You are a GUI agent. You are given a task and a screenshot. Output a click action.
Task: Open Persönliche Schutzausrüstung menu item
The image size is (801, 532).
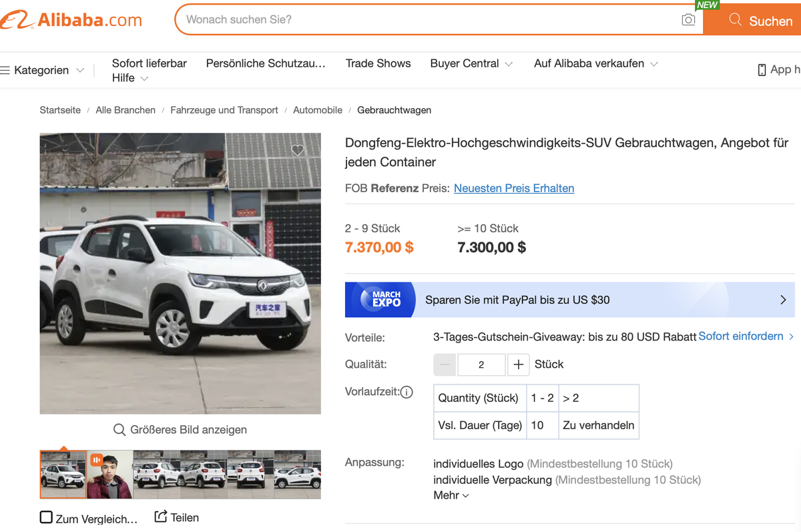(x=266, y=63)
